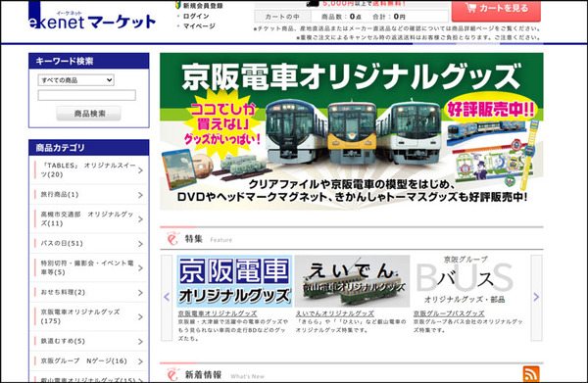588x383 pixels.
Task: Open the マイページ link
Action: (x=199, y=26)
